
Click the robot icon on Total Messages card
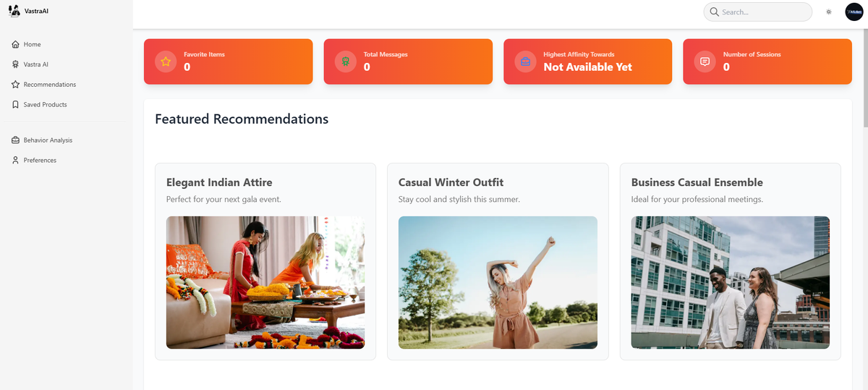point(346,62)
